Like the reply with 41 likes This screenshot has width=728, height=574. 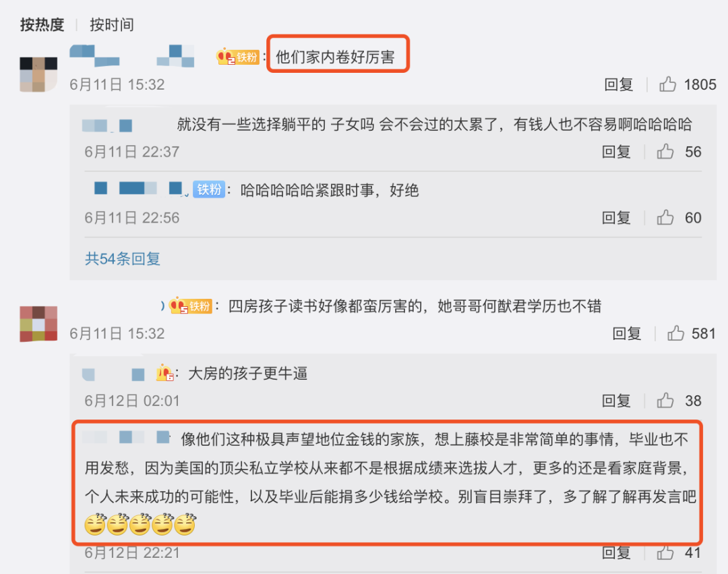click(665, 552)
